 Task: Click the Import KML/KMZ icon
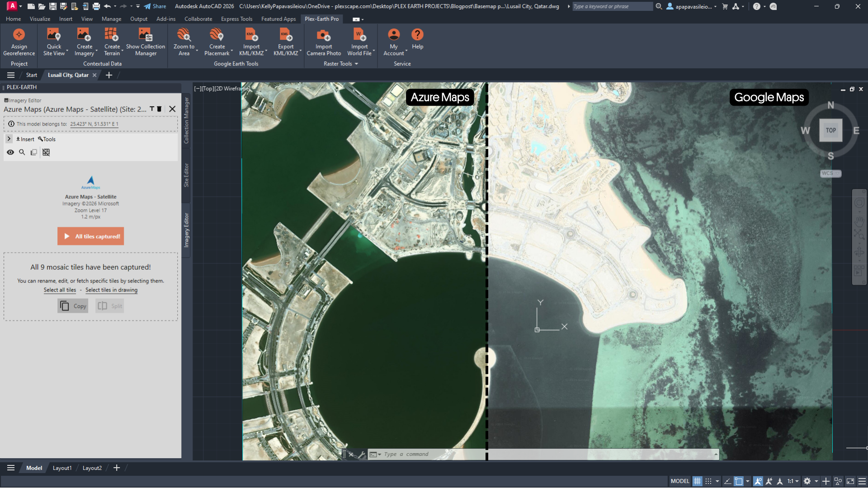[x=251, y=35]
